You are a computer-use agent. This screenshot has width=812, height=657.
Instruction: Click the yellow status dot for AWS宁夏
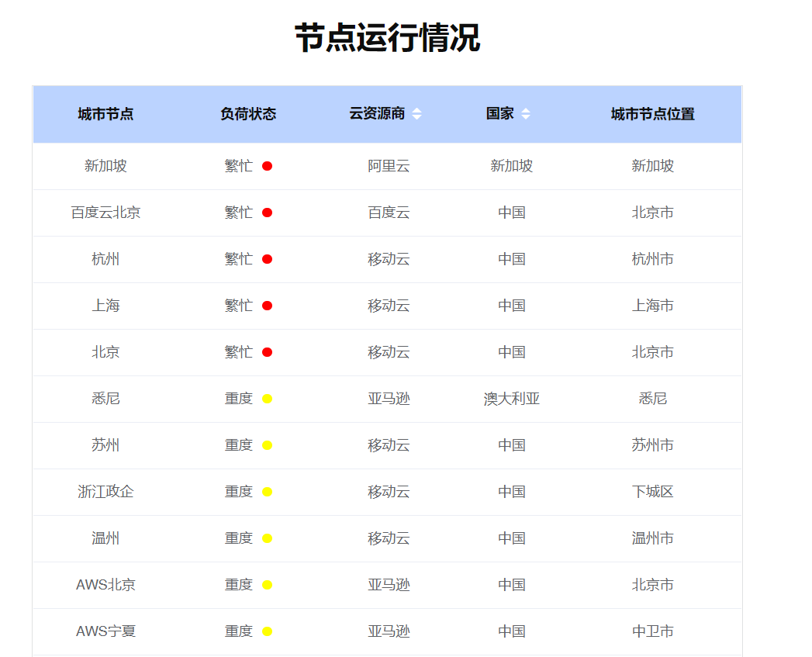click(x=267, y=631)
